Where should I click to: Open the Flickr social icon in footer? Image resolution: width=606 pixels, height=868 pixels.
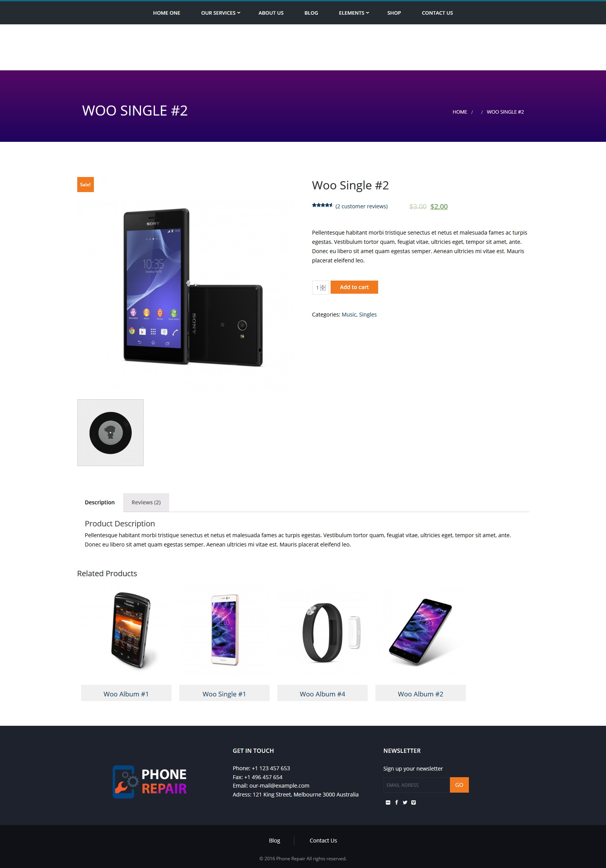[x=388, y=802]
